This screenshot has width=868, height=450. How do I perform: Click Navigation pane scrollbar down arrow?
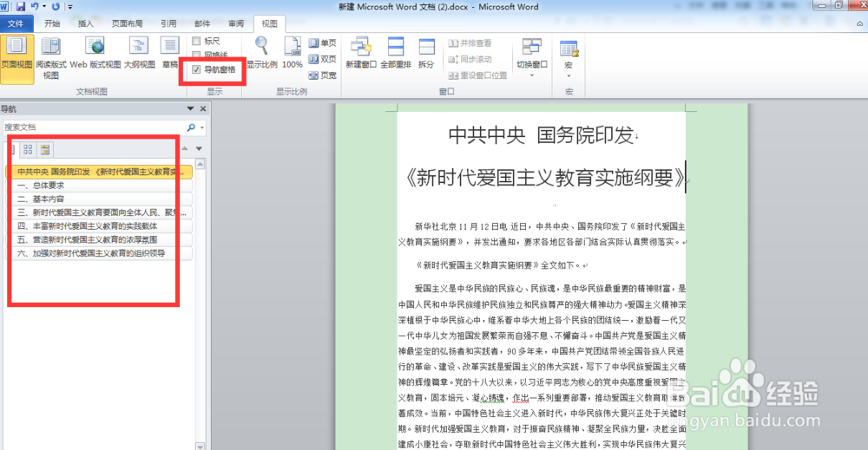click(x=201, y=446)
